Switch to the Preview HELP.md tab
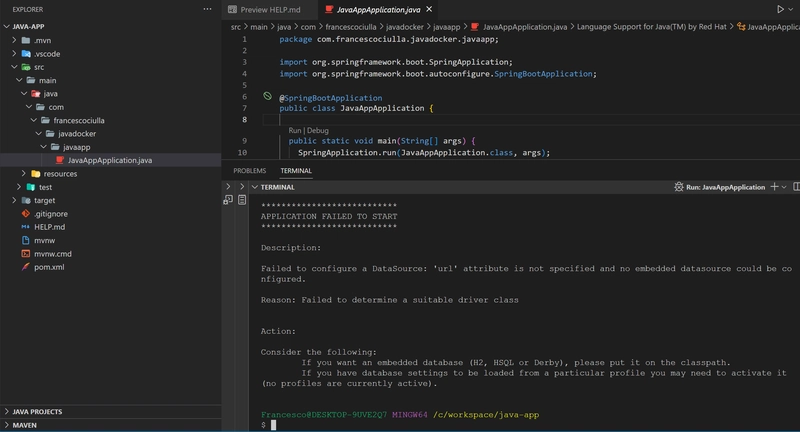 269,9
